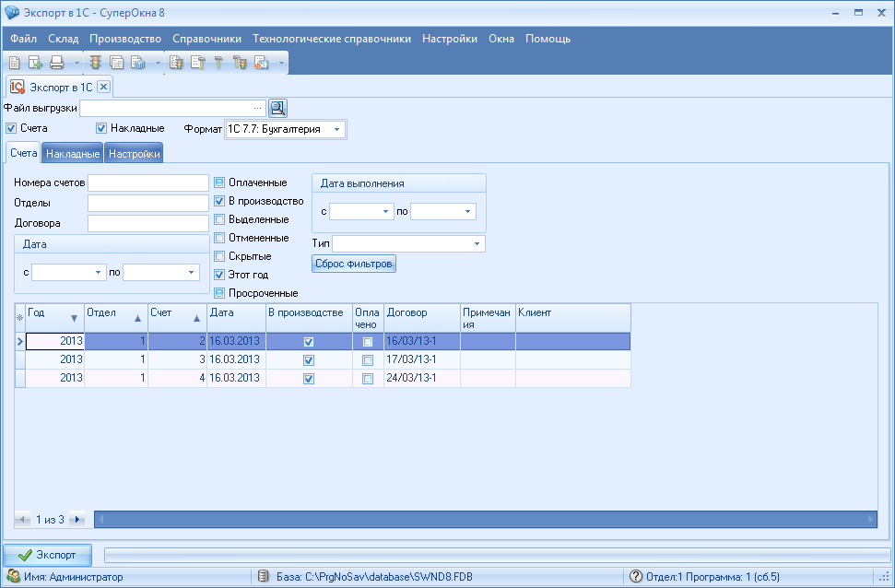895x588 pixels.
Task: Uncheck the В производство filter checkbox
Action: pos(219,201)
